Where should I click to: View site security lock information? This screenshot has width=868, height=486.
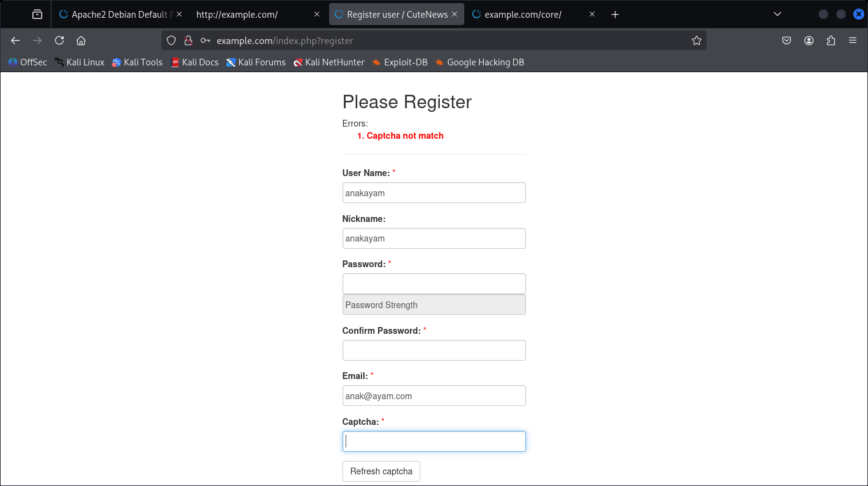[188, 40]
